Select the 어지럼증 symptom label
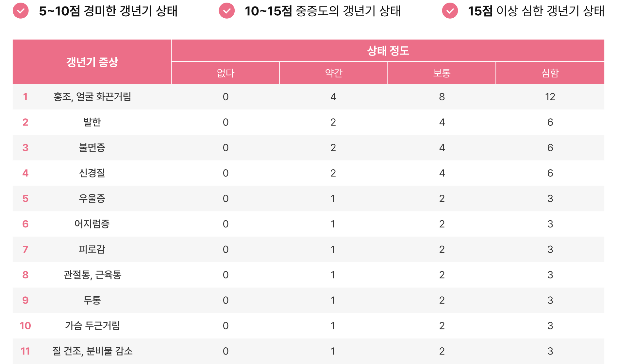This screenshot has width=617, height=364. 92,224
